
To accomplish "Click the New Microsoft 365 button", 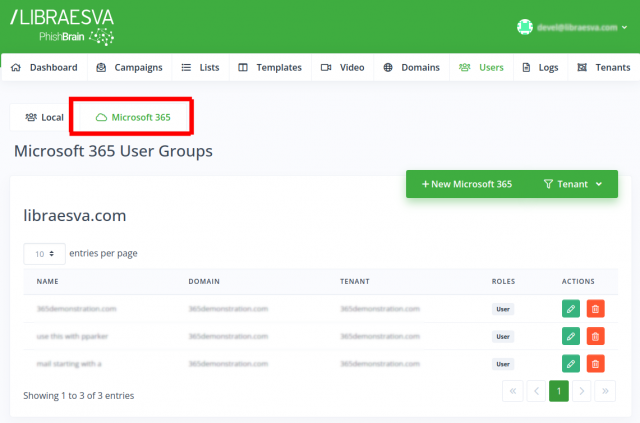I will pos(467,184).
